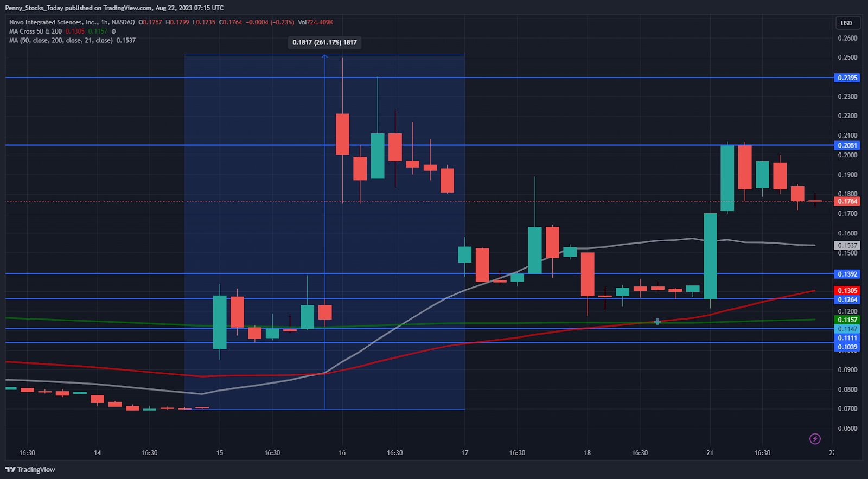The width and height of the screenshot is (868, 479).
Task: Click the 0.0700 price axis tick
Action: pos(847,409)
